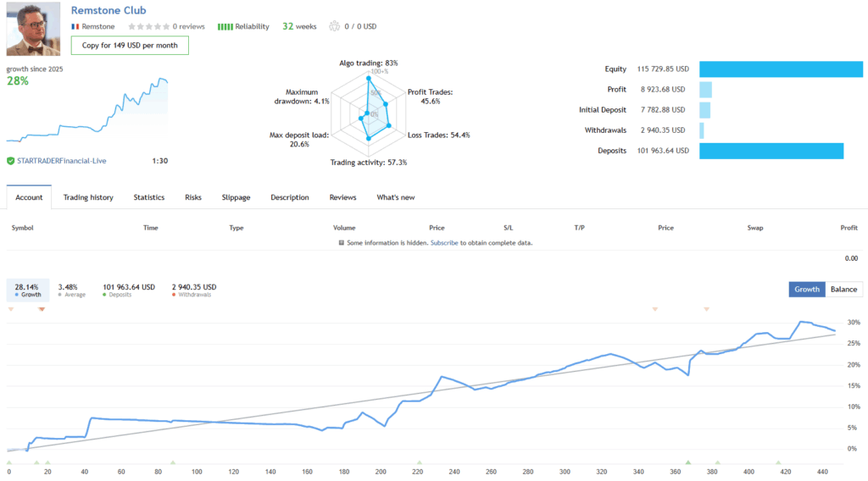Click the lock icon in the hidden information notice
The image size is (868, 481).
[x=342, y=243]
